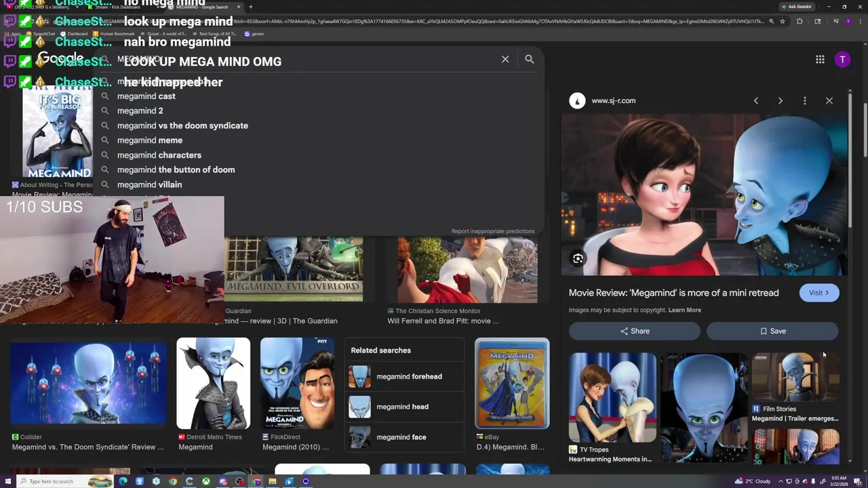Open Microsoft Edge from taskbar
Viewport: 868px width, 488px height.
pos(123,481)
